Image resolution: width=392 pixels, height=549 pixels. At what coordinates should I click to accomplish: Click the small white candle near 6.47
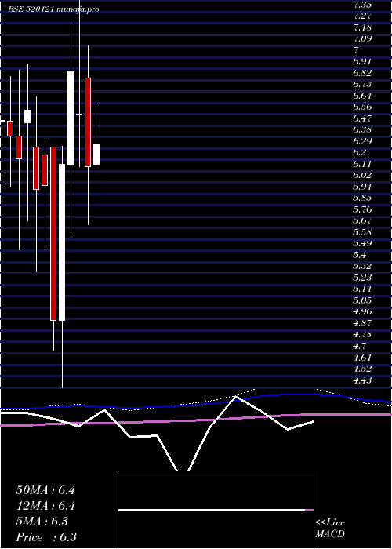(x=27, y=116)
